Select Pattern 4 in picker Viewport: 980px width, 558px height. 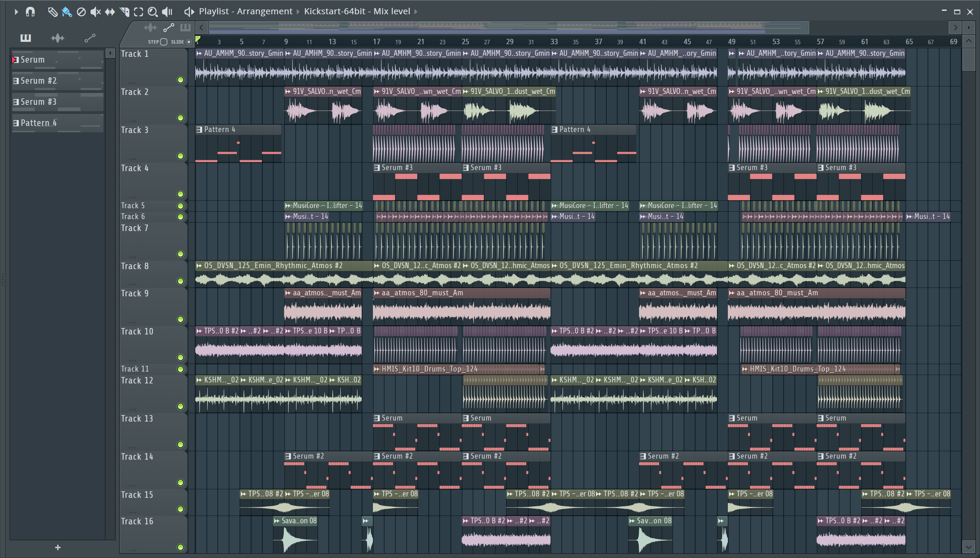(x=58, y=123)
